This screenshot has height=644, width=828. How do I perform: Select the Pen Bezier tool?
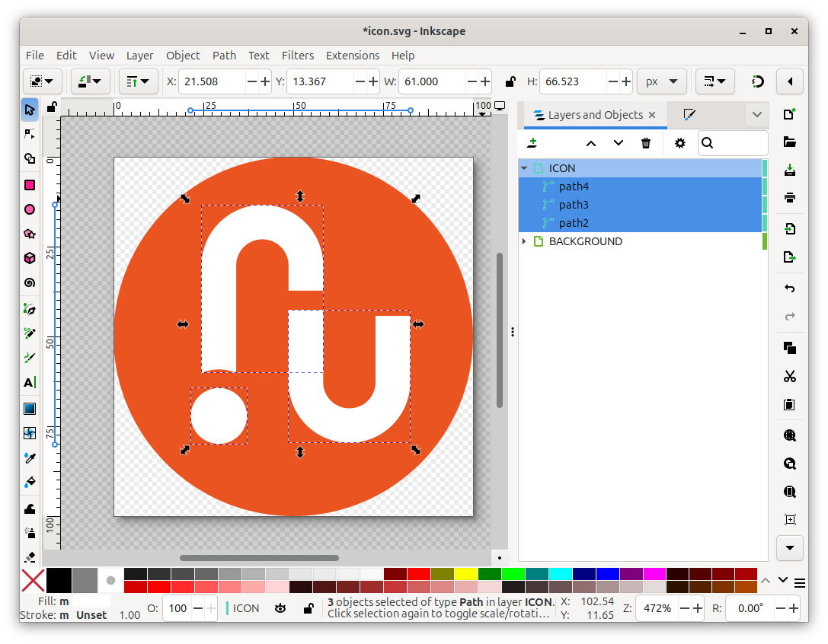[x=30, y=309]
